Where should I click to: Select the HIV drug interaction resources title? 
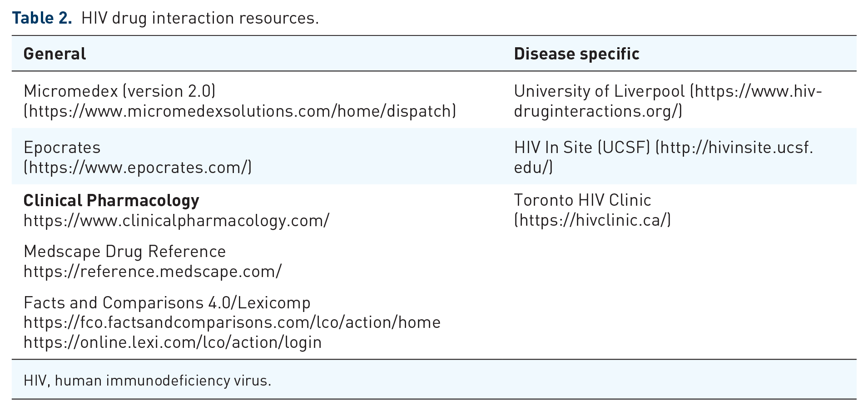click(200, 18)
